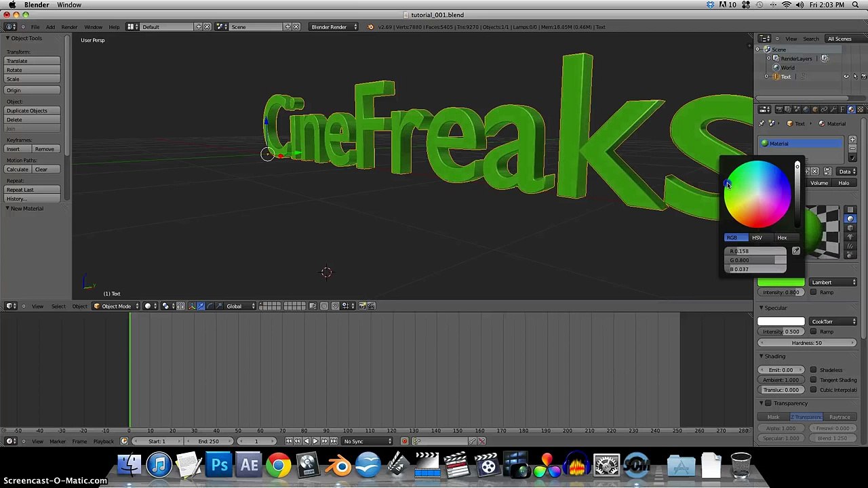Click the eyedropper in the color picker
This screenshot has height=488, width=868.
(795, 251)
